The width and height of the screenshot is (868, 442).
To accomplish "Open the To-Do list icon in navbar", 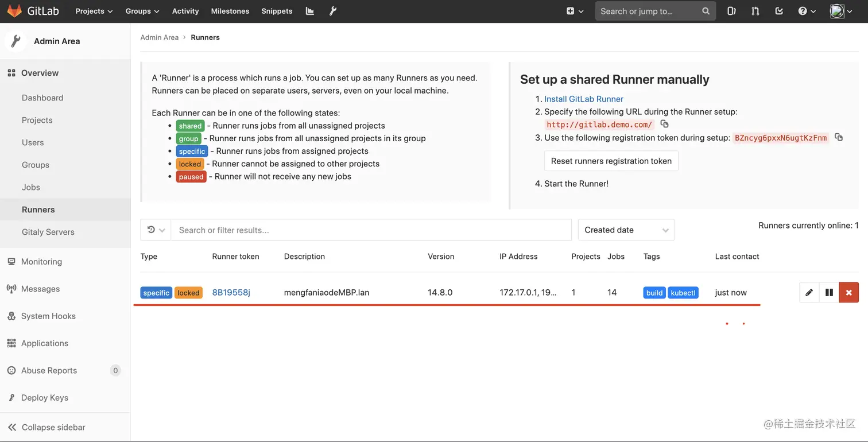I will pos(779,11).
